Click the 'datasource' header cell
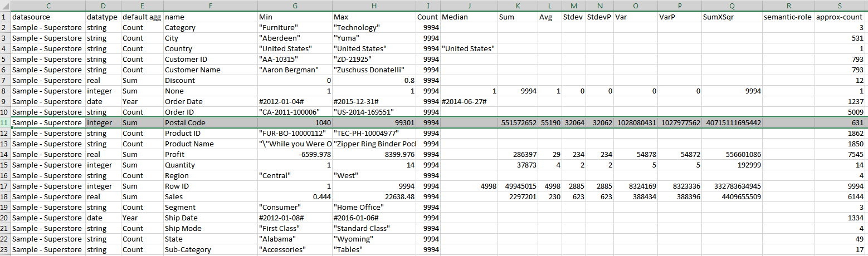 (48, 17)
